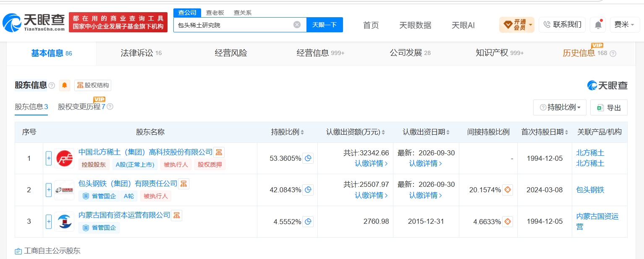
Task: Switch to 基本信息 tab
Action: coord(52,53)
